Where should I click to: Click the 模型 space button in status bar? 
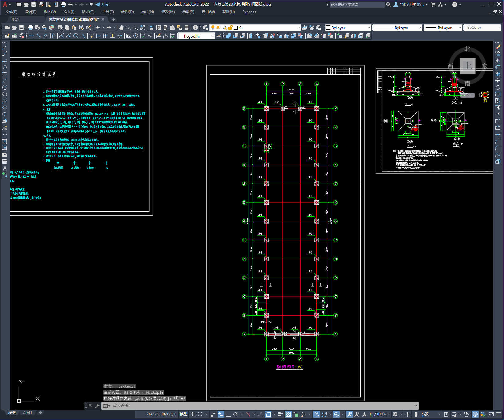coord(184,414)
